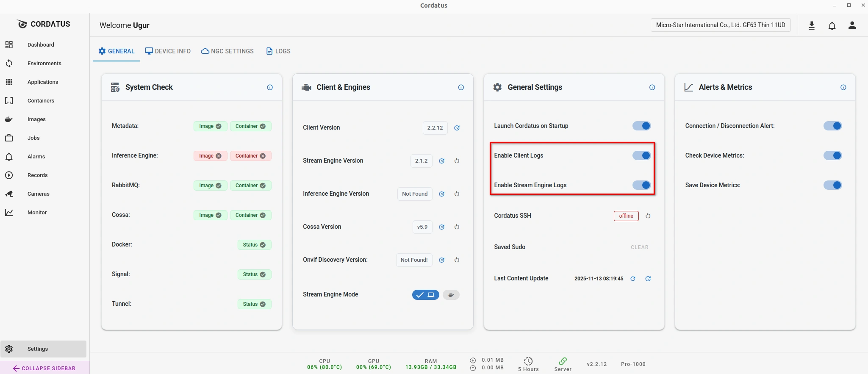Click the device name field in header

click(x=720, y=25)
